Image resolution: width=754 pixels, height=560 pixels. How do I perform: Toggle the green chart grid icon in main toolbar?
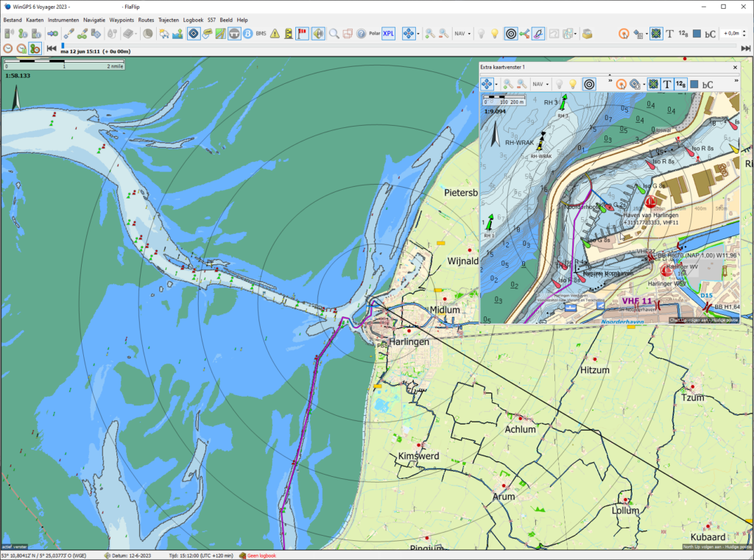[x=656, y=34]
